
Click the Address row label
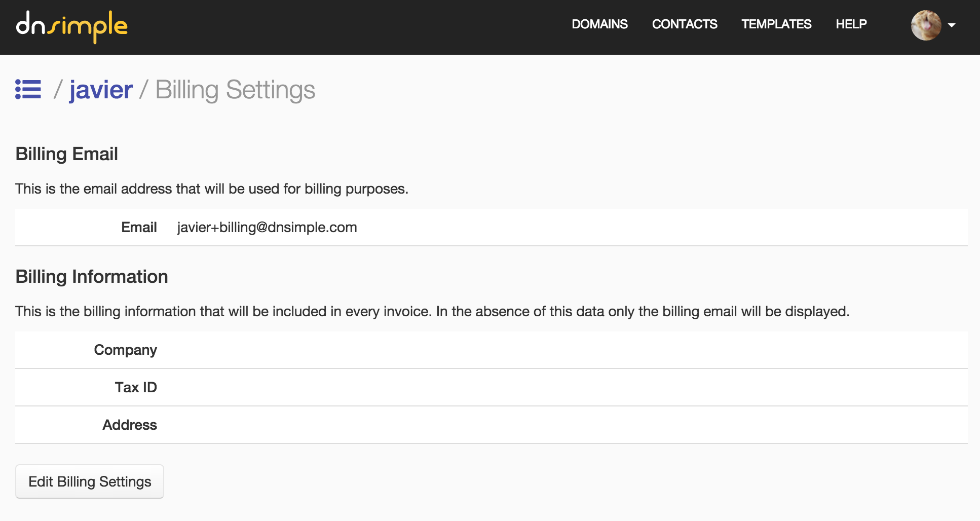pos(130,425)
